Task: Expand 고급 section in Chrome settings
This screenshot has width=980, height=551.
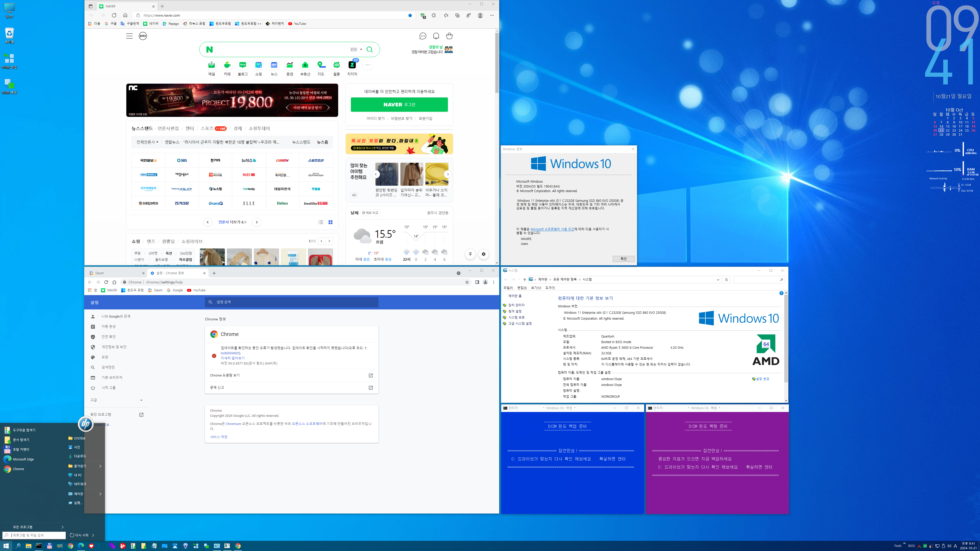Action: 116,400
